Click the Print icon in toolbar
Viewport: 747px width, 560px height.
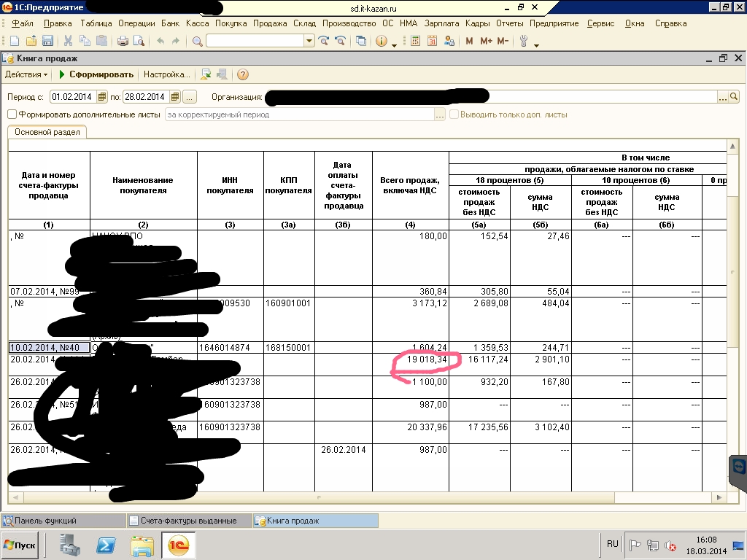coord(123,41)
